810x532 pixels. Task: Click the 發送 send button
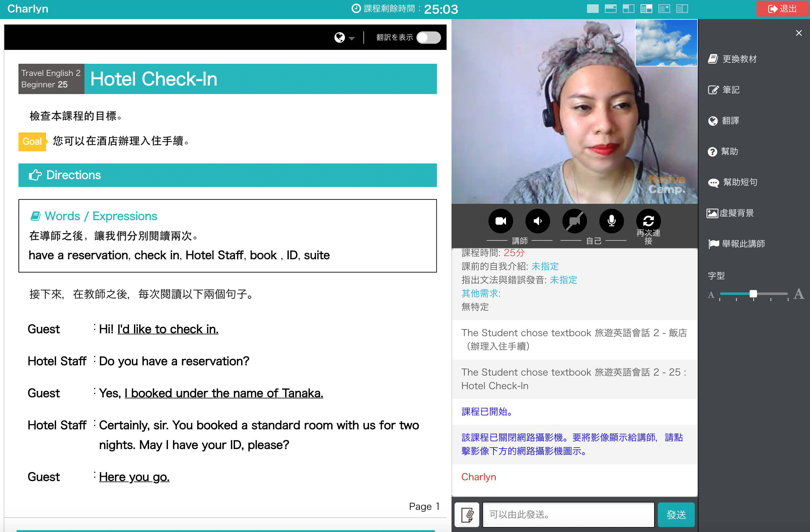[676, 515]
